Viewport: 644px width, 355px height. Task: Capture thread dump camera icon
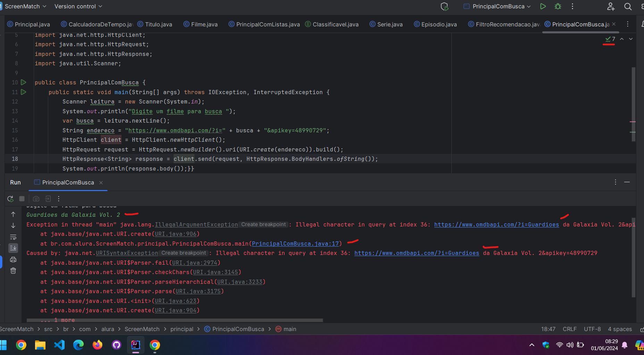(36, 199)
